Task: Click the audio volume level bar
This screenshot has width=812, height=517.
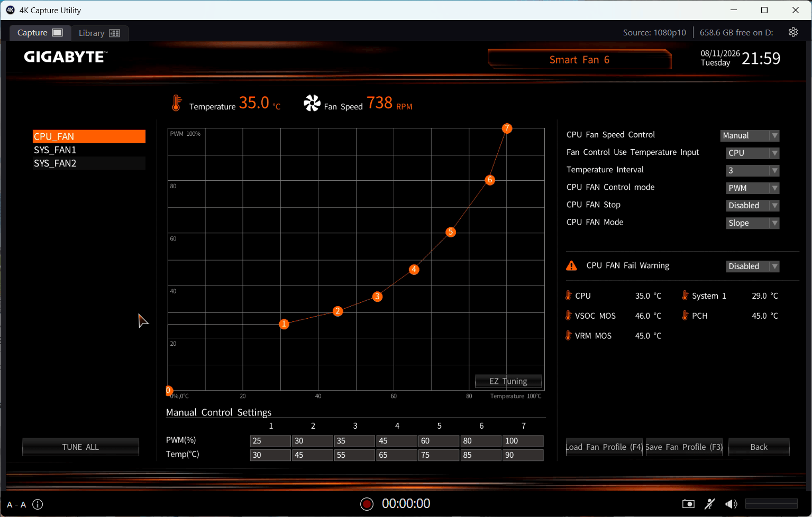Action: click(771, 503)
